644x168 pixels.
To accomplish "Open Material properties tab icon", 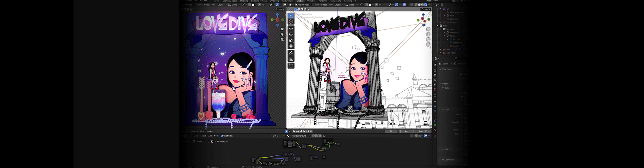I will [435, 130].
